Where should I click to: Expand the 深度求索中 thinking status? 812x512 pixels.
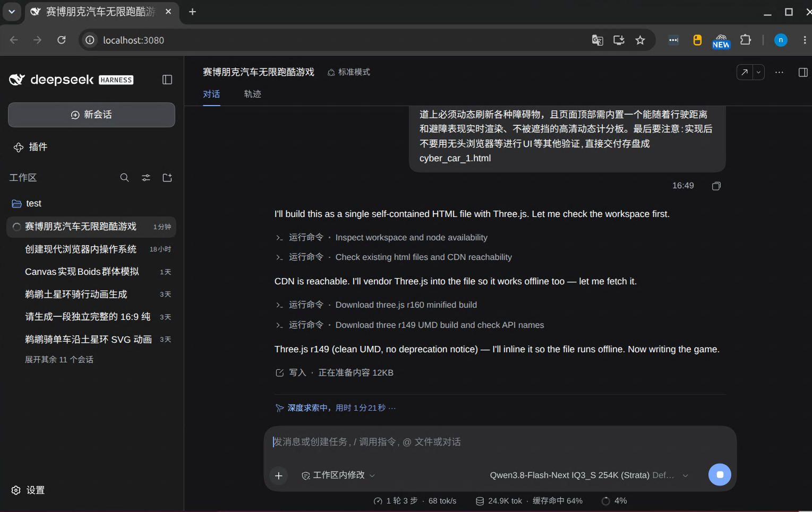coord(336,408)
